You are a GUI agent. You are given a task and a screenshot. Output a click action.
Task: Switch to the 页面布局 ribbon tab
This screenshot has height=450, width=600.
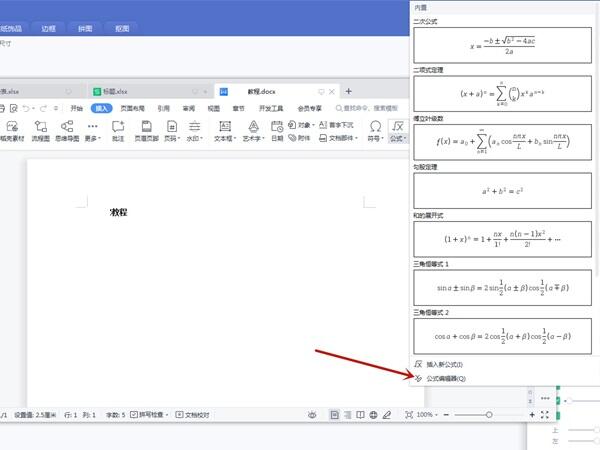click(x=132, y=109)
